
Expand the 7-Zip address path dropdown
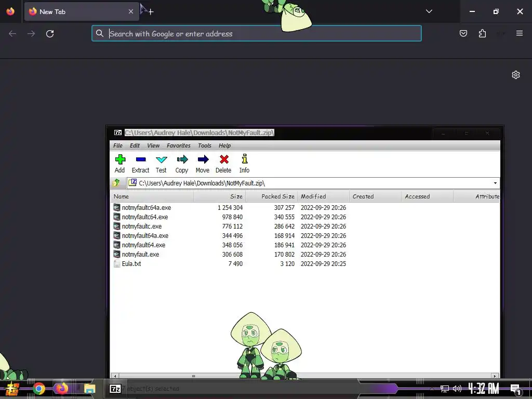tap(495, 183)
